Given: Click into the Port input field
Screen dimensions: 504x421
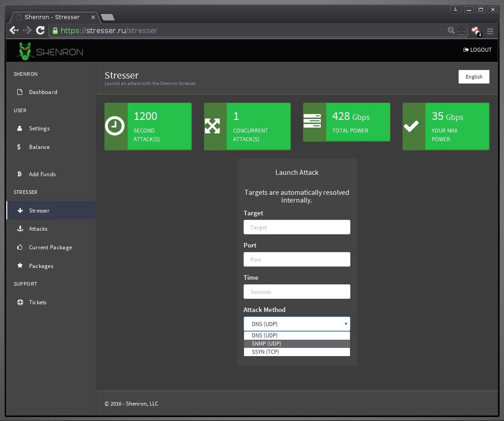Looking at the screenshot, I should 297,259.
